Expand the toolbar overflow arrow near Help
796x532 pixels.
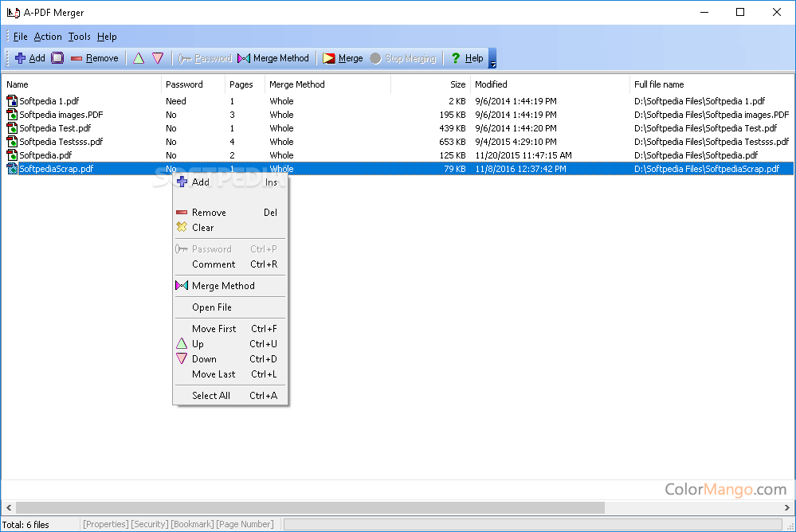point(492,62)
